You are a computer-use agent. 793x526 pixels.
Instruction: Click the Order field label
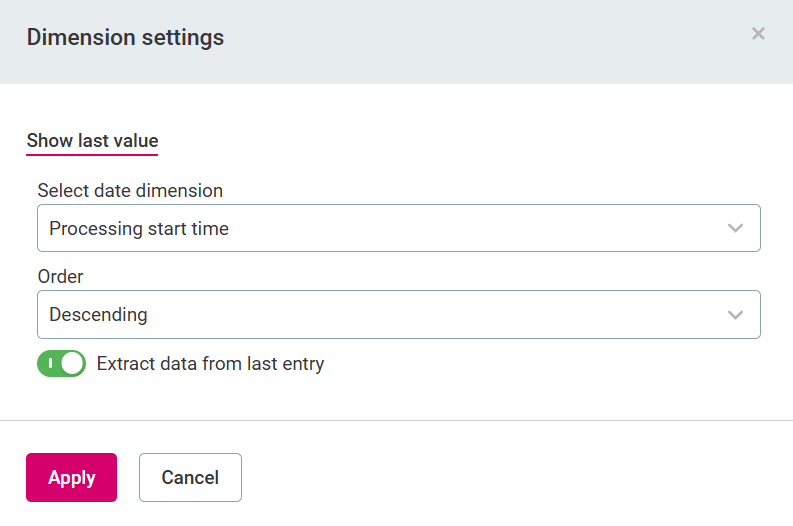[61, 276]
